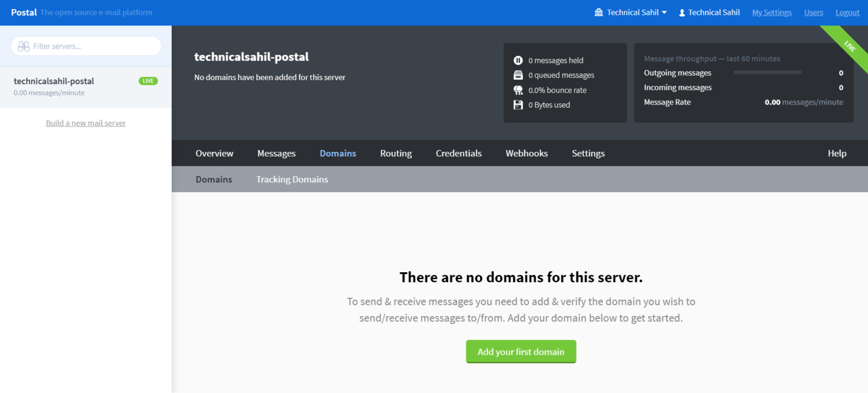Click the bounce rate robot icon
Image resolution: width=868 pixels, height=393 pixels.
coord(518,90)
